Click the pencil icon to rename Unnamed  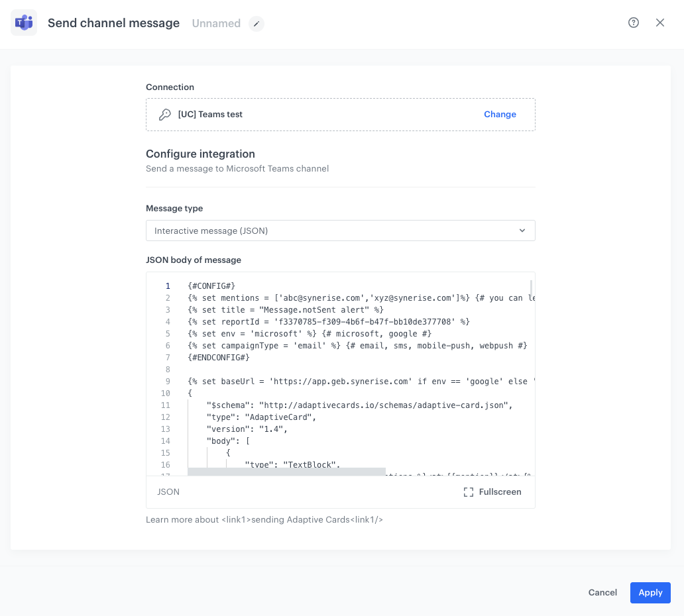tap(256, 23)
